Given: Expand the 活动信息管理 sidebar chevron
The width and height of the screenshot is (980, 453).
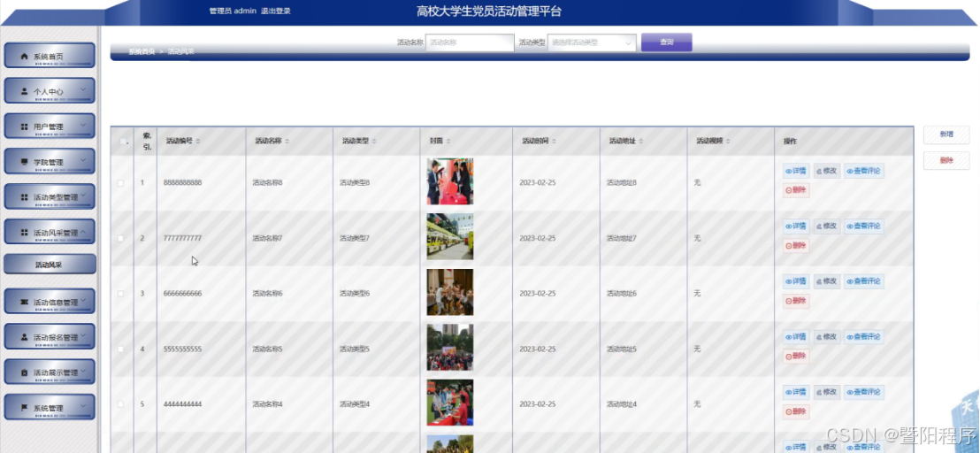Looking at the screenshot, I should click(83, 301).
